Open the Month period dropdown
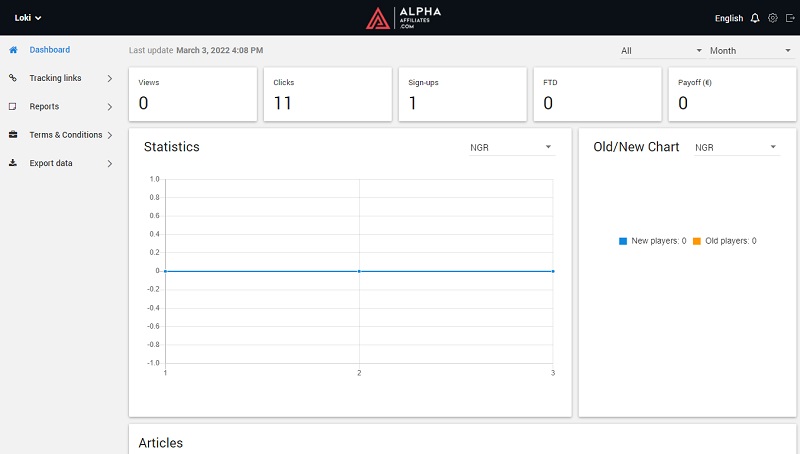 point(752,51)
